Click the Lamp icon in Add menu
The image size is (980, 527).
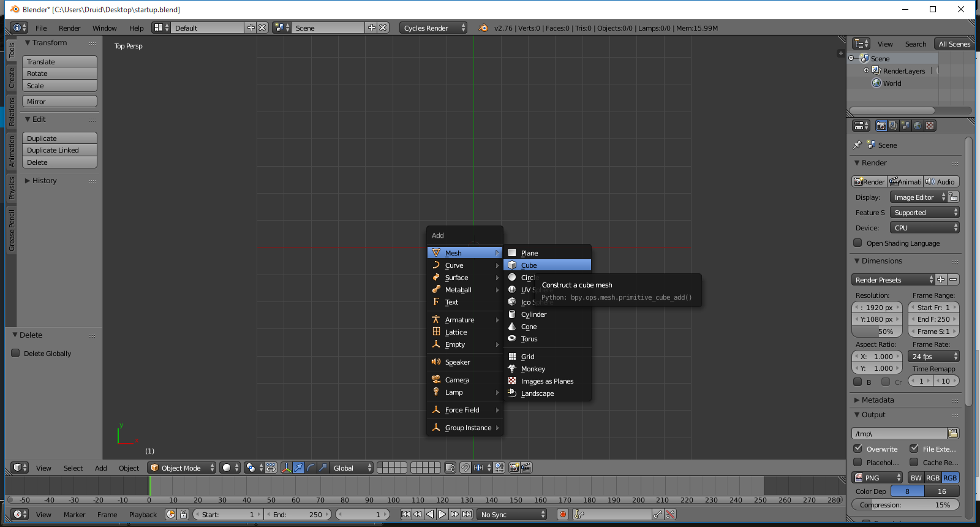[x=436, y=392]
